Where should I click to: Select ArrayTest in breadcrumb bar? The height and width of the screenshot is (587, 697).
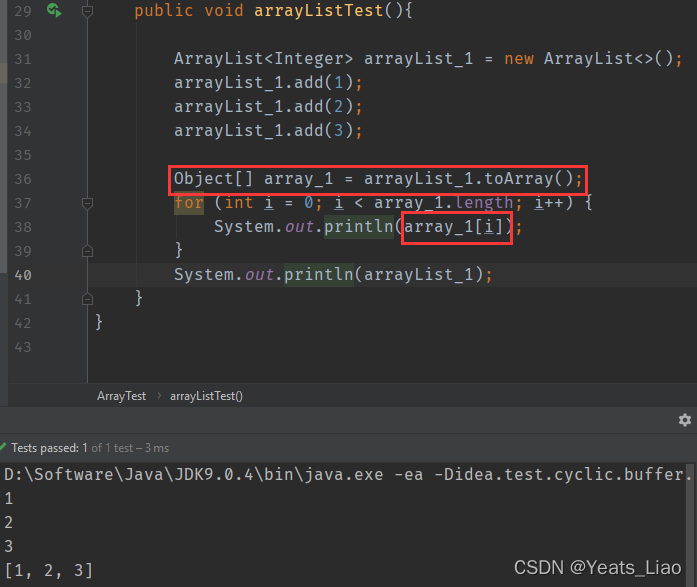click(121, 396)
